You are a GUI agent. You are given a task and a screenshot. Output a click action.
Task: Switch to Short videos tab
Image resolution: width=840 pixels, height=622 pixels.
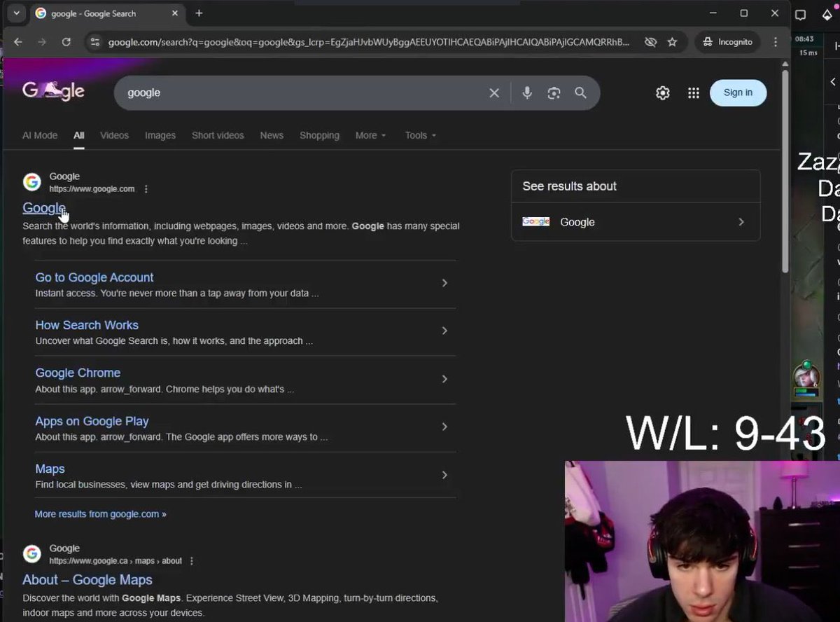point(218,135)
